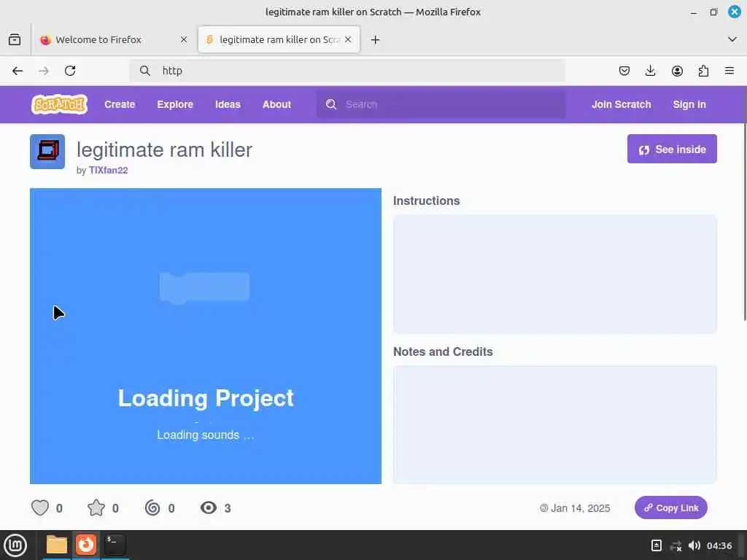This screenshot has width=747, height=560.
Task: Open the Firefox hamburger application menu
Action: coord(729,71)
